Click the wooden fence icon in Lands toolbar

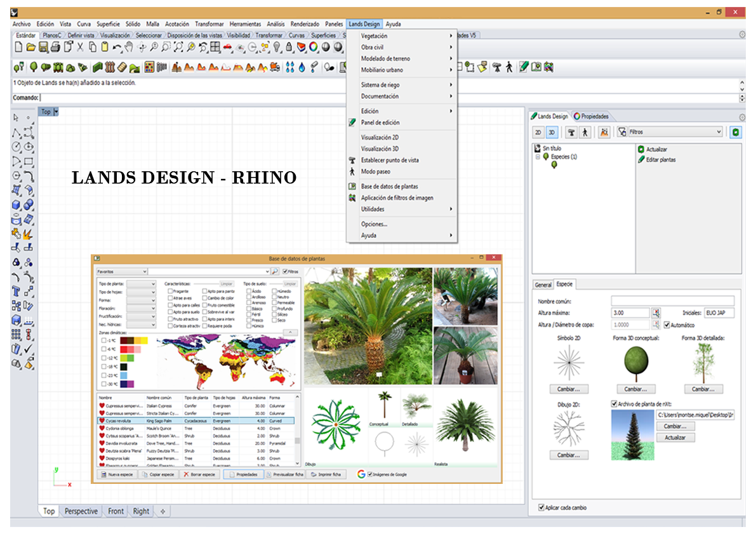110,67
